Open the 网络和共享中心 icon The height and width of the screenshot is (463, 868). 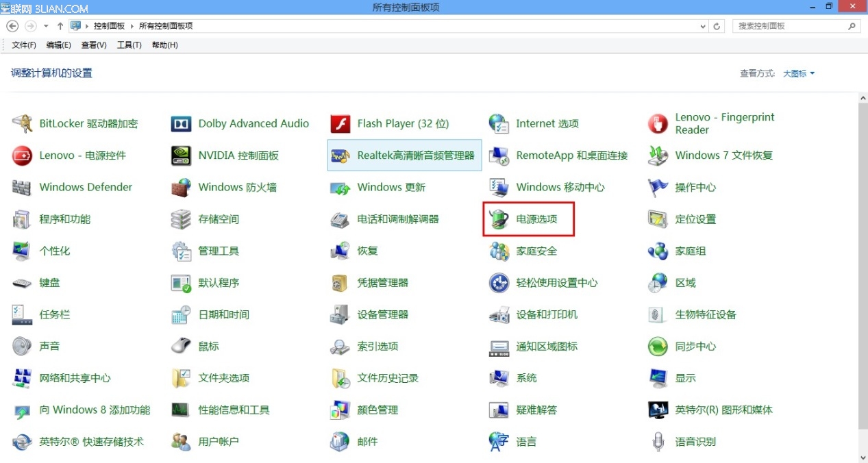(x=22, y=378)
